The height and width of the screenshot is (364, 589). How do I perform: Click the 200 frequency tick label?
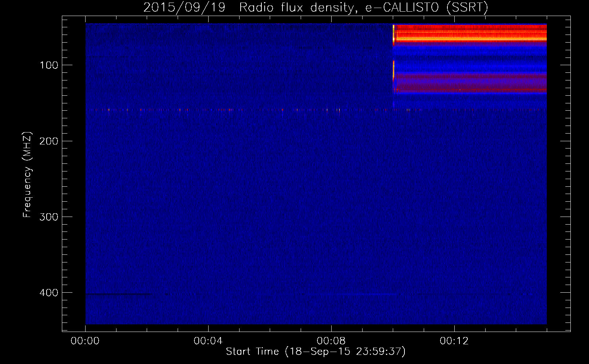click(x=49, y=141)
